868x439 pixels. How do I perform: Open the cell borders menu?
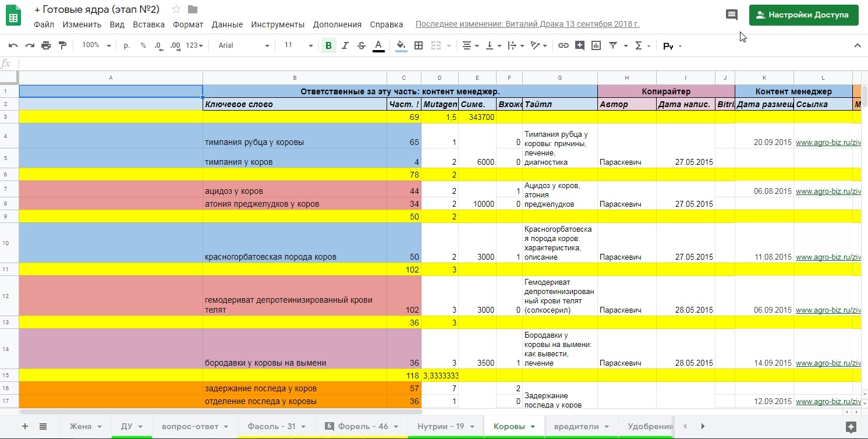[419, 45]
